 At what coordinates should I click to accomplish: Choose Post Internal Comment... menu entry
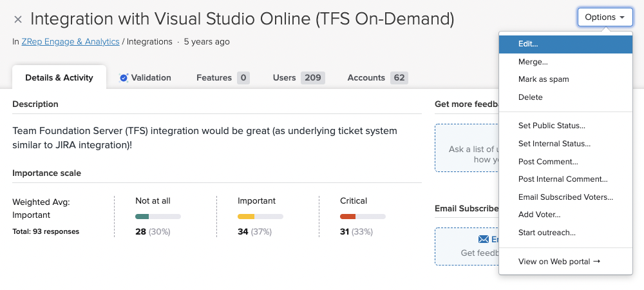(x=565, y=179)
